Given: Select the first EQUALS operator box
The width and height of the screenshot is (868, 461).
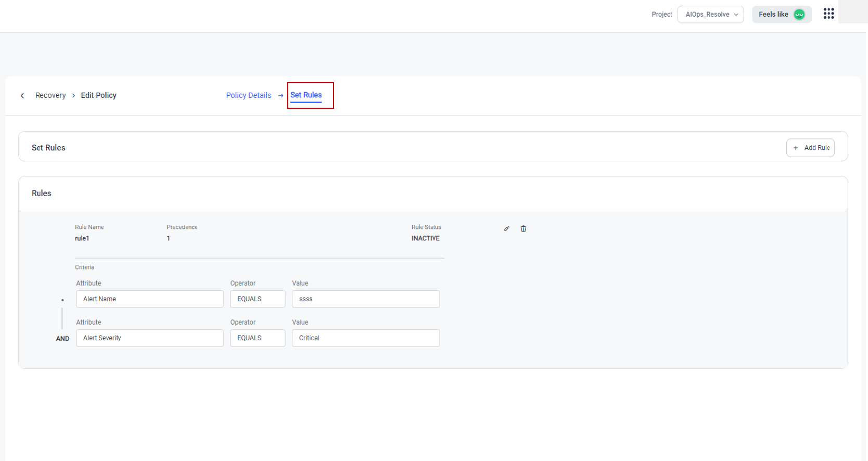Looking at the screenshot, I should click(x=257, y=299).
